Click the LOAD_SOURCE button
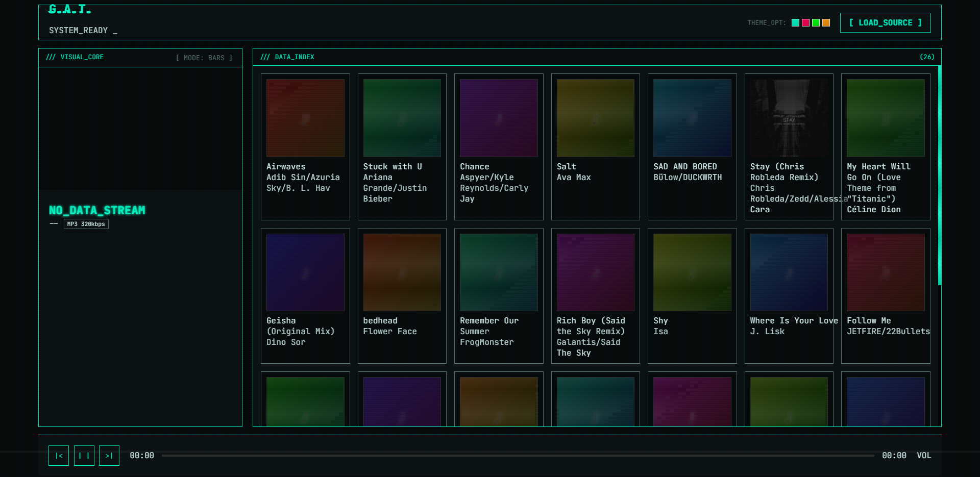Image resolution: width=980 pixels, height=477 pixels. tap(885, 23)
